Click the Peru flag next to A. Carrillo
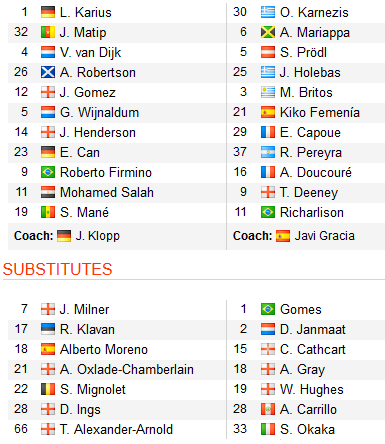This screenshot has height=444, width=385. point(268,409)
